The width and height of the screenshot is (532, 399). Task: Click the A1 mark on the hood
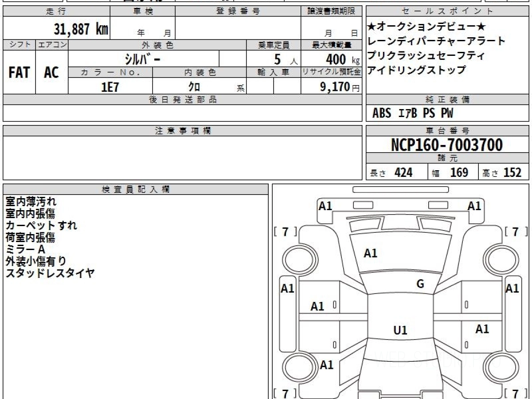pyautogui.click(x=371, y=253)
